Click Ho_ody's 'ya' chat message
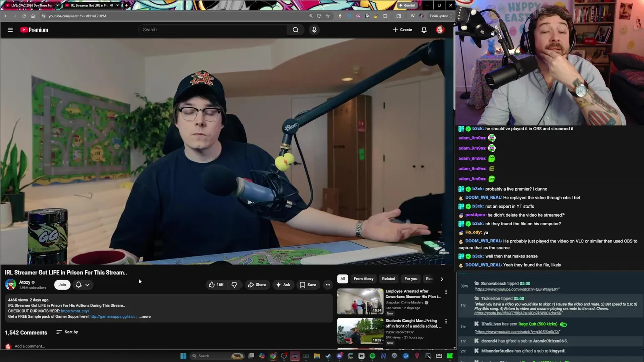Screen dimensions: 644x362 point(473,232)
